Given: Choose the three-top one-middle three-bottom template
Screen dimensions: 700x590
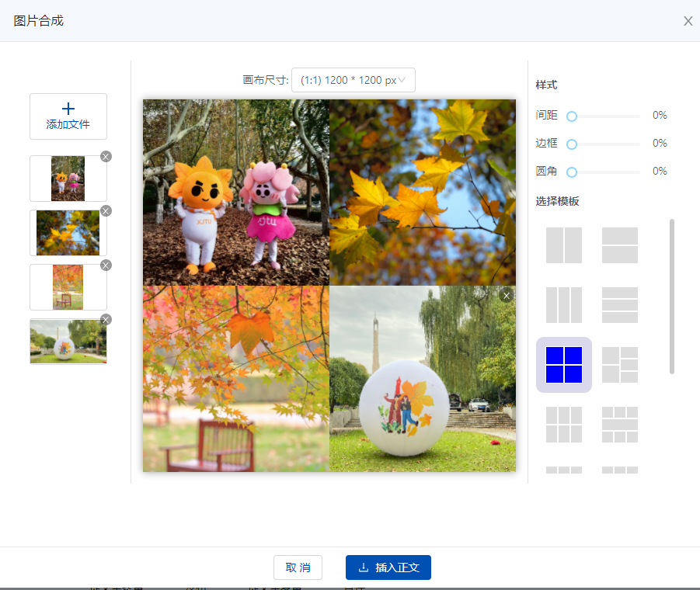Looking at the screenshot, I should [620, 425].
